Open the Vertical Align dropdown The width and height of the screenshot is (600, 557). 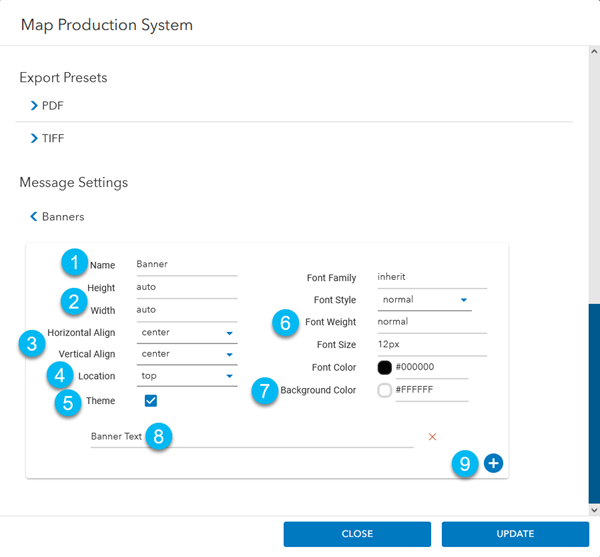[x=187, y=354]
